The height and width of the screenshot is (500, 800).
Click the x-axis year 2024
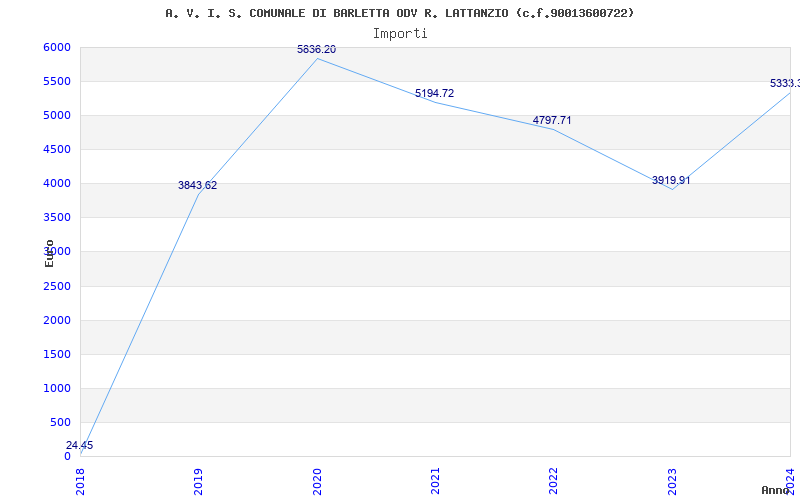pyautogui.click(x=790, y=482)
